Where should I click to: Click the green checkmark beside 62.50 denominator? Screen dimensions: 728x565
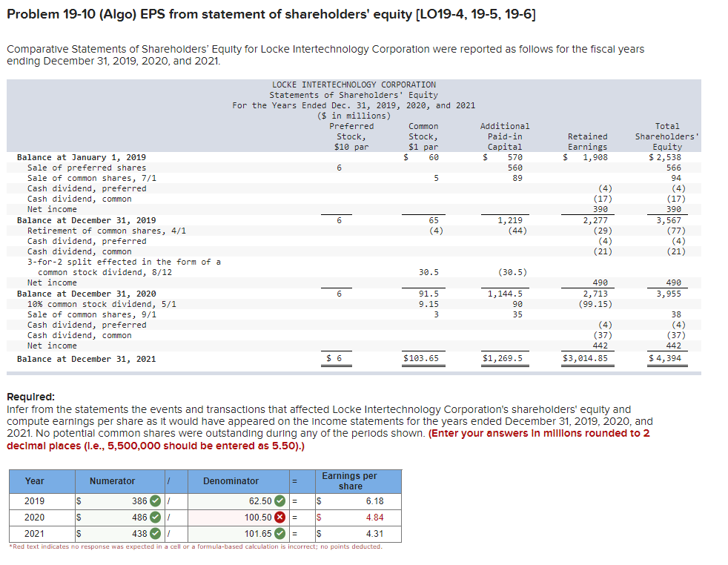tap(281, 502)
